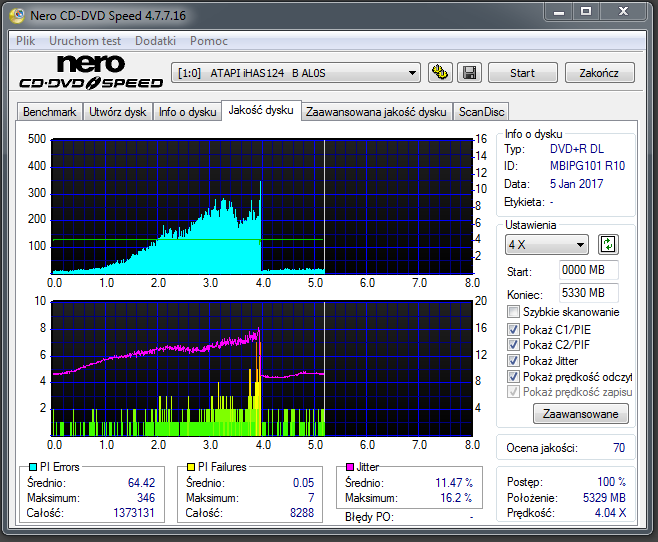This screenshot has height=542, width=658.
Task: Click the Koniec field showing 5330 MB
Action: click(x=588, y=293)
